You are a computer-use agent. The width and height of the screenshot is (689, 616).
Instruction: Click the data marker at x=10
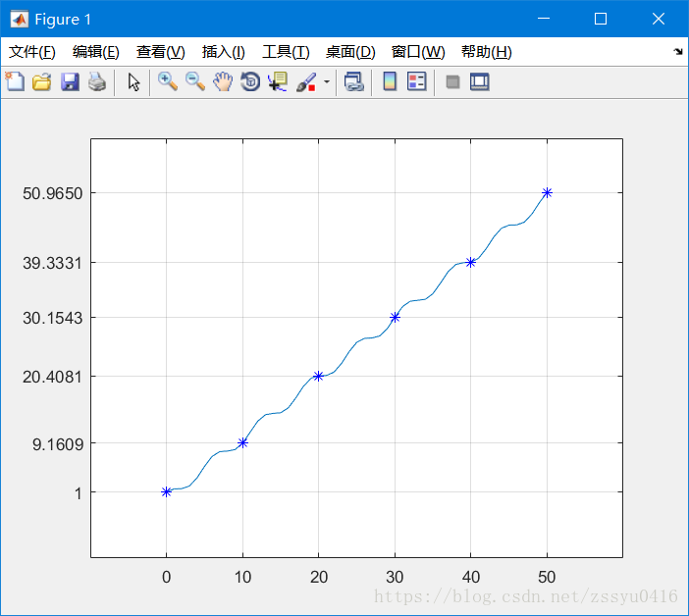click(242, 442)
